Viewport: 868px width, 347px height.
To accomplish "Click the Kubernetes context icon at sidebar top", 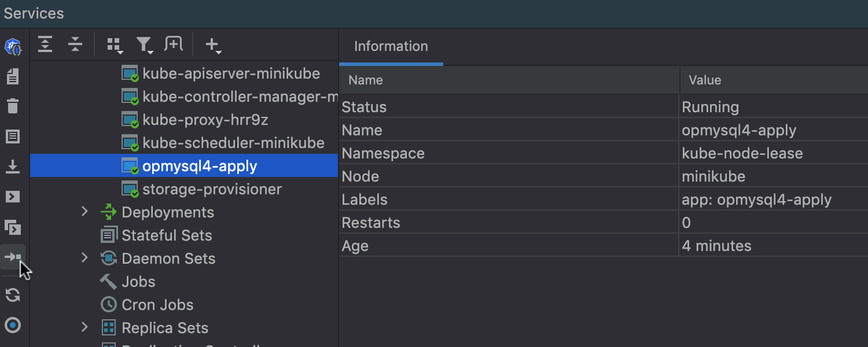I will tap(13, 47).
